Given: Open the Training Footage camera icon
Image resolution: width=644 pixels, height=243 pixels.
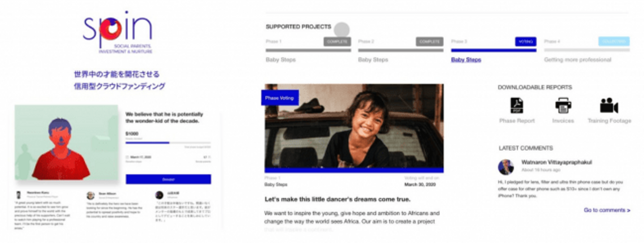Looking at the screenshot, I should [x=609, y=106].
